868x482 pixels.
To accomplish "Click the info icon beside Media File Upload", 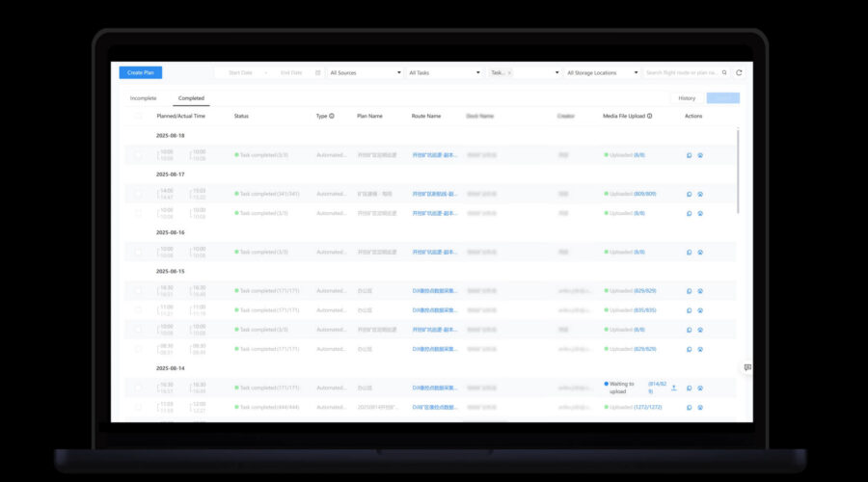I will click(x=650, y=116).
